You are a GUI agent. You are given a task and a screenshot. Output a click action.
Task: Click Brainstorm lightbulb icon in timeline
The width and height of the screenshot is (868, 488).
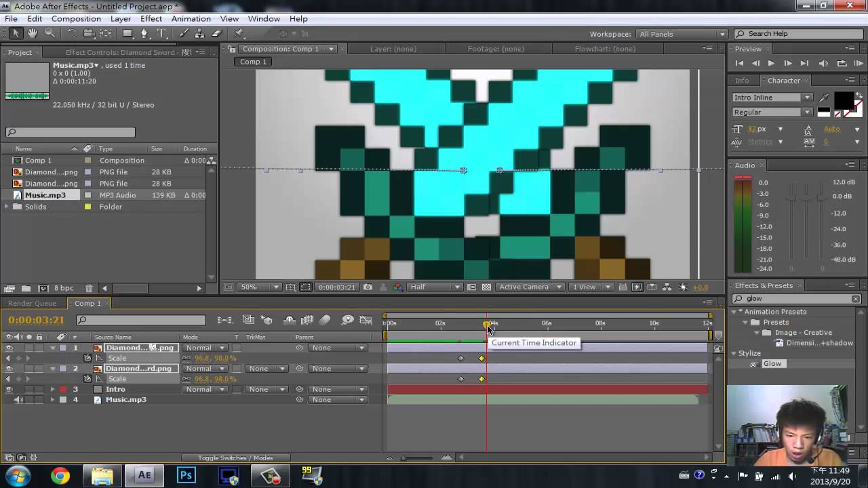(x=348, y=320)
